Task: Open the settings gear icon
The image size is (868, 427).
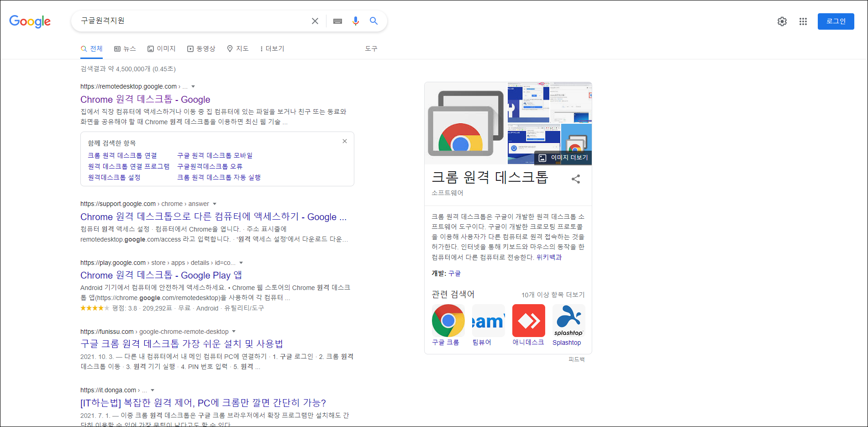Action: 782,21
